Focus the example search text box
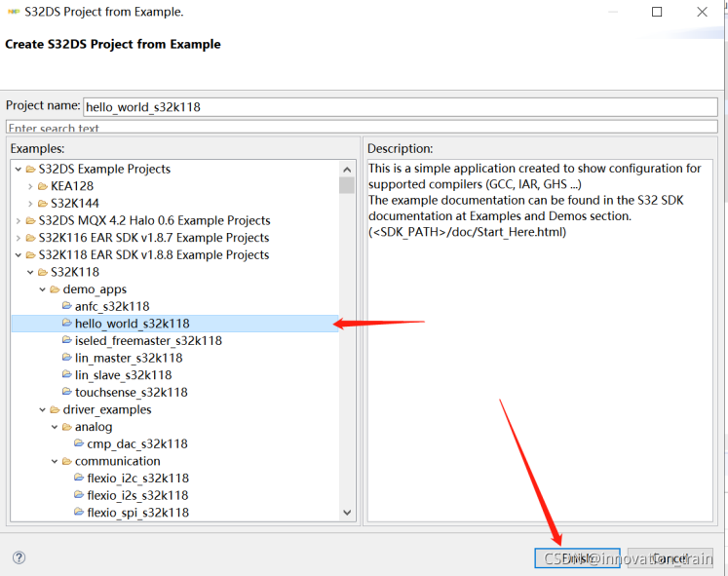 362,127
